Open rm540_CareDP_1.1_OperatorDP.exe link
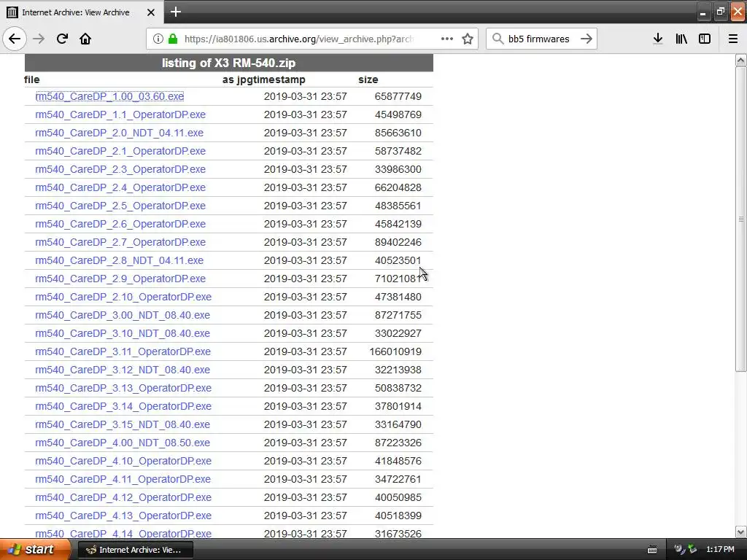Image resolution: width=747 pixels, height=560 pixels. pos(120,114)
